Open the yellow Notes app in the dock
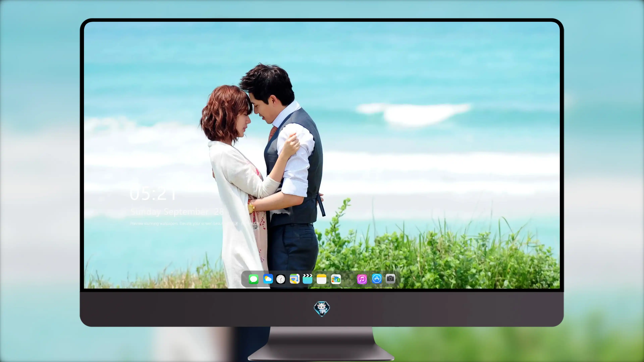This screenshot has width=644, height=362. coord(321,279)
